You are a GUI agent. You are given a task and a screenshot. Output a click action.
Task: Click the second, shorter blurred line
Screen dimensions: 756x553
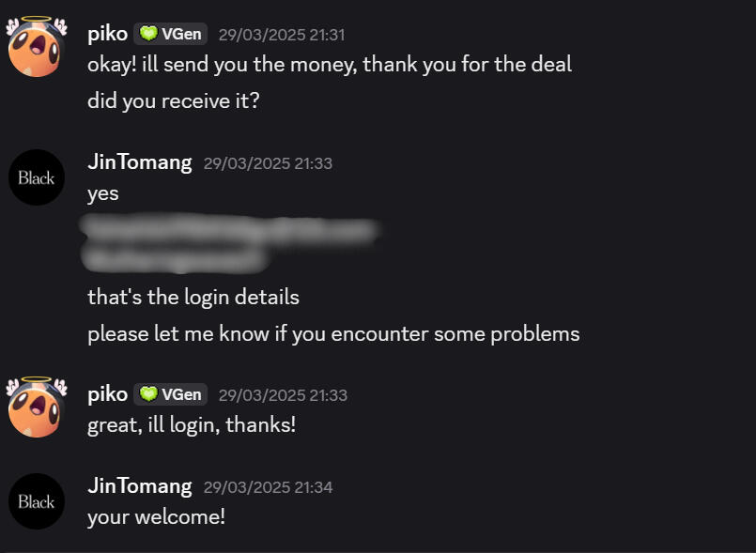175,255
